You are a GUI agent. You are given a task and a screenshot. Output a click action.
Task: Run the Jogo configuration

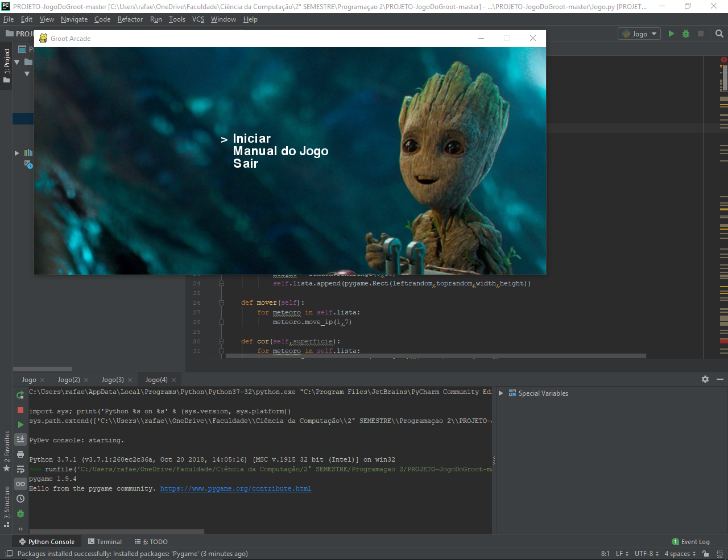671,34
